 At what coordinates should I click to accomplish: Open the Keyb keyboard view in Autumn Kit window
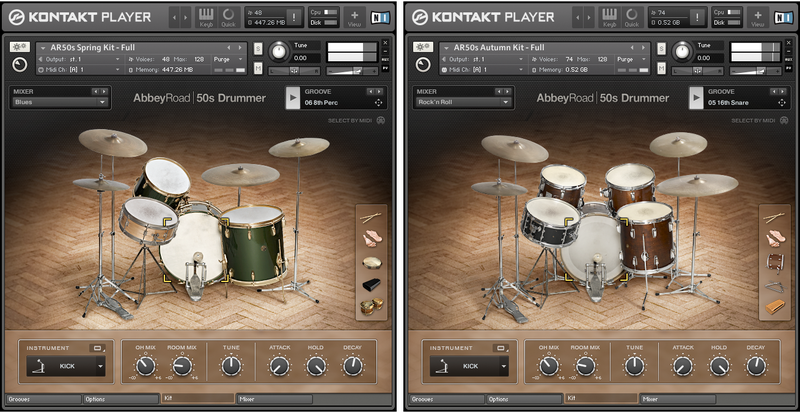point(609,17)
